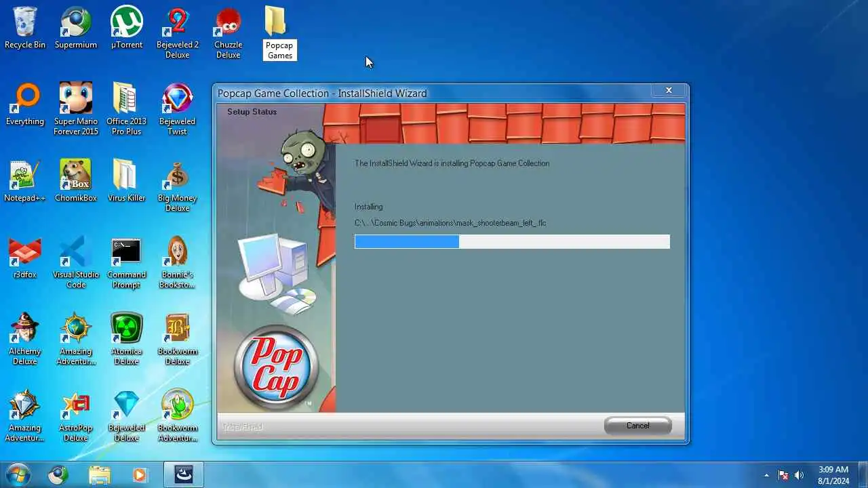This screenshot has width=868, height=488.
Task: Open the Windows Start menu
Action: click(x=18, y=475)
